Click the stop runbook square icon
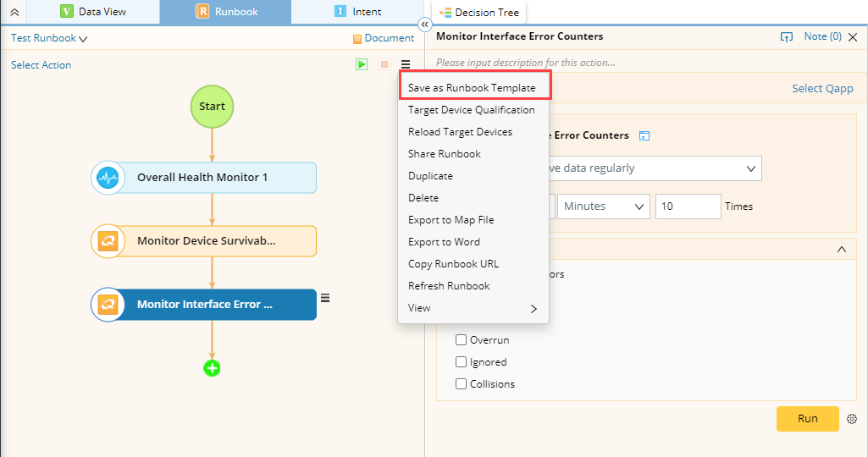Viewport: 868px width, 457px height. coord(384,64)
